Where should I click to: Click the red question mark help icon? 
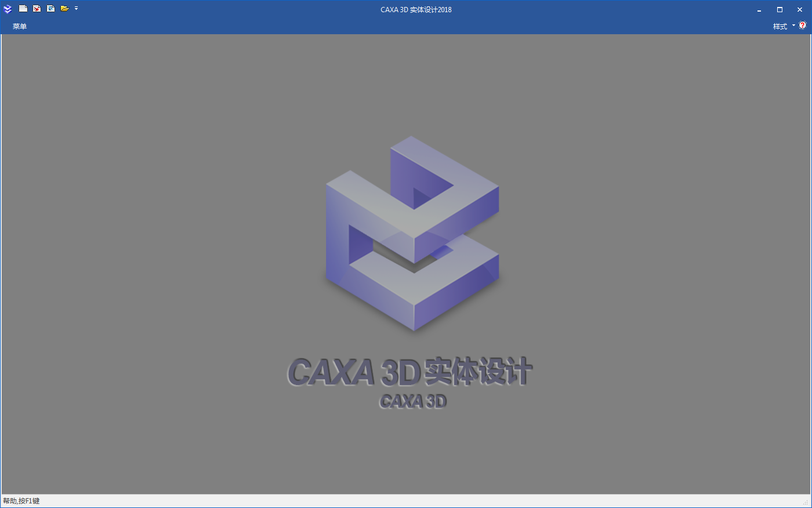(803, 26)
